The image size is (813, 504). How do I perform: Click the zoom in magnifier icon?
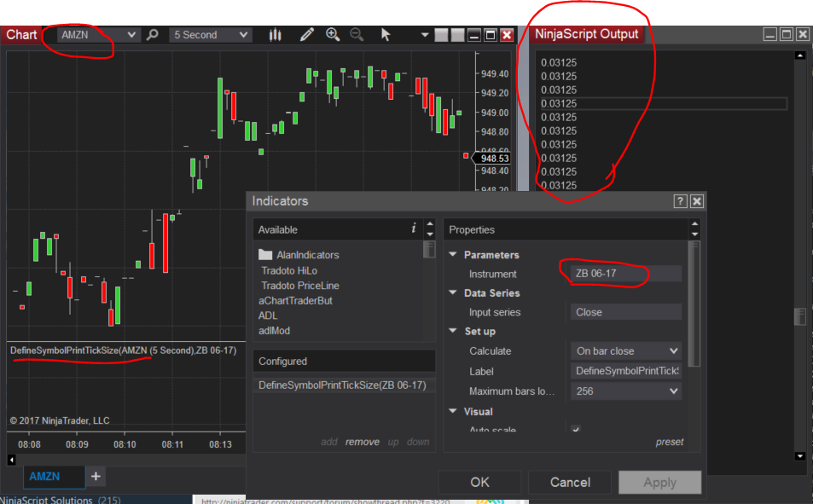(333, 35)
